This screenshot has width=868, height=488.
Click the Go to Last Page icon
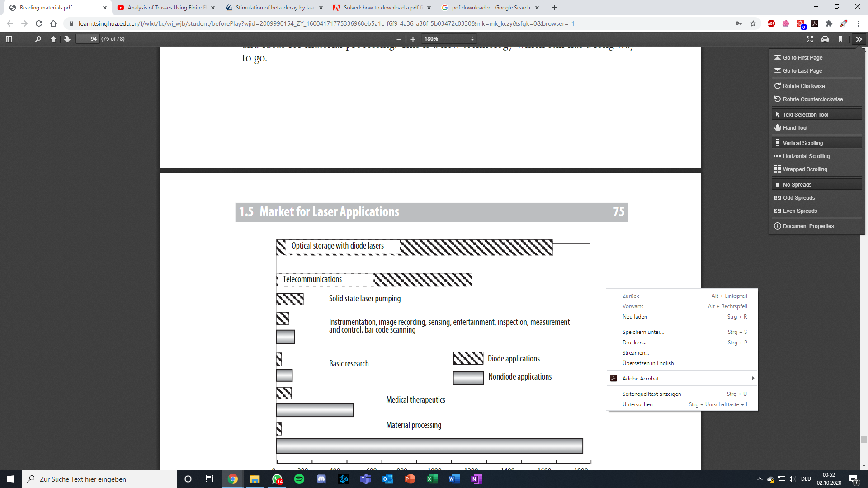pyautogui.click(x=778, y=70)
